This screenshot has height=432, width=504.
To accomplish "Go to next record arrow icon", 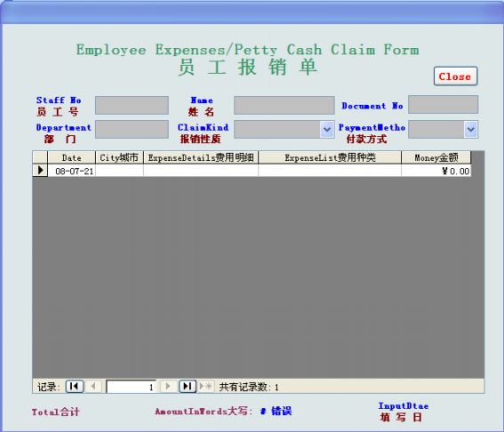I will point(167,386).
